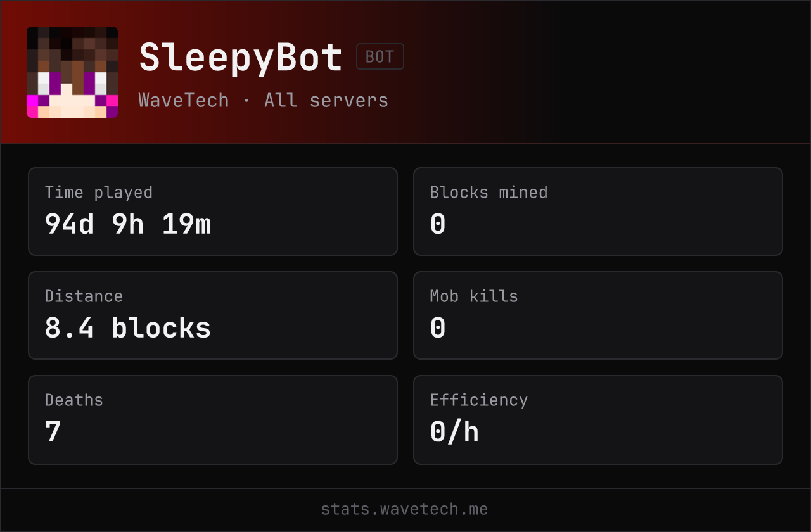Click the 0/h efficiency value
Screen dimensions: 811x532
[x=454, y=432]
